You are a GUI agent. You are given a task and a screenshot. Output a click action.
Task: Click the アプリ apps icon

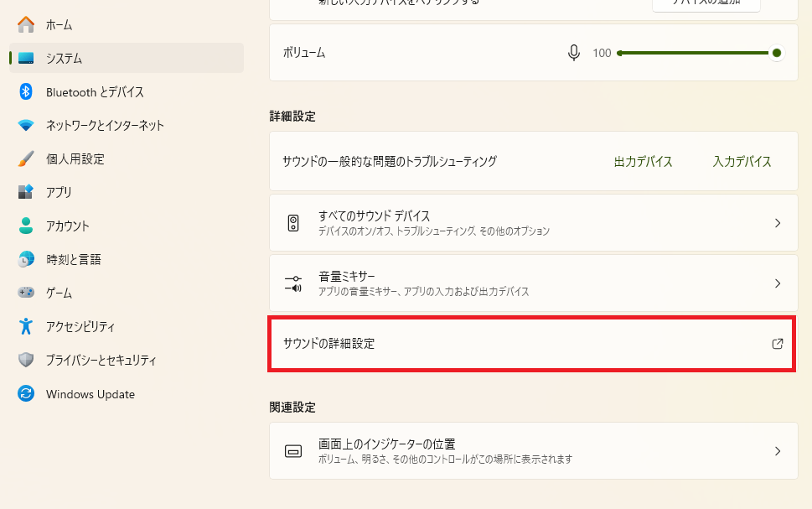26,192
